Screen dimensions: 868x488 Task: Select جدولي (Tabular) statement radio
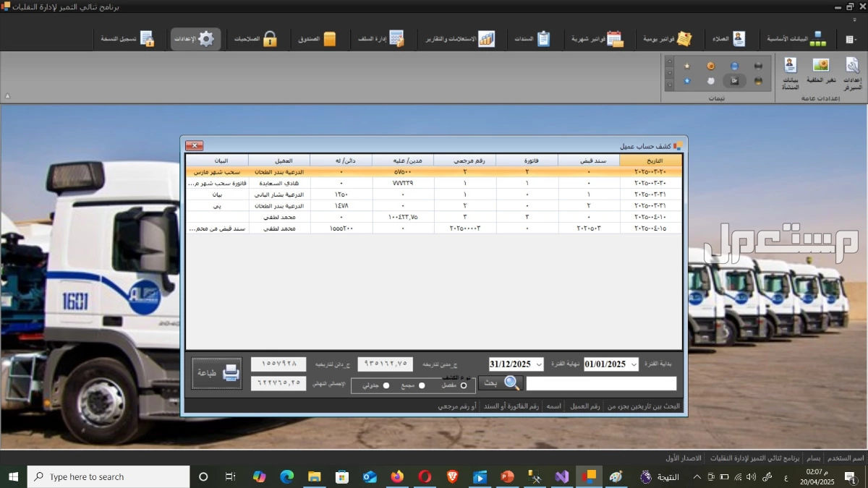tap(386, 385)
